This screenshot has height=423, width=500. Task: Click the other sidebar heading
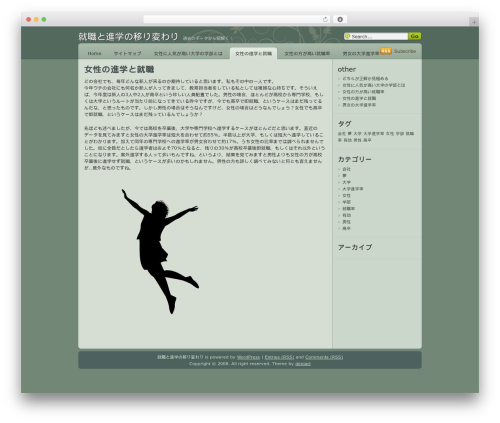(x=347, y=69)
